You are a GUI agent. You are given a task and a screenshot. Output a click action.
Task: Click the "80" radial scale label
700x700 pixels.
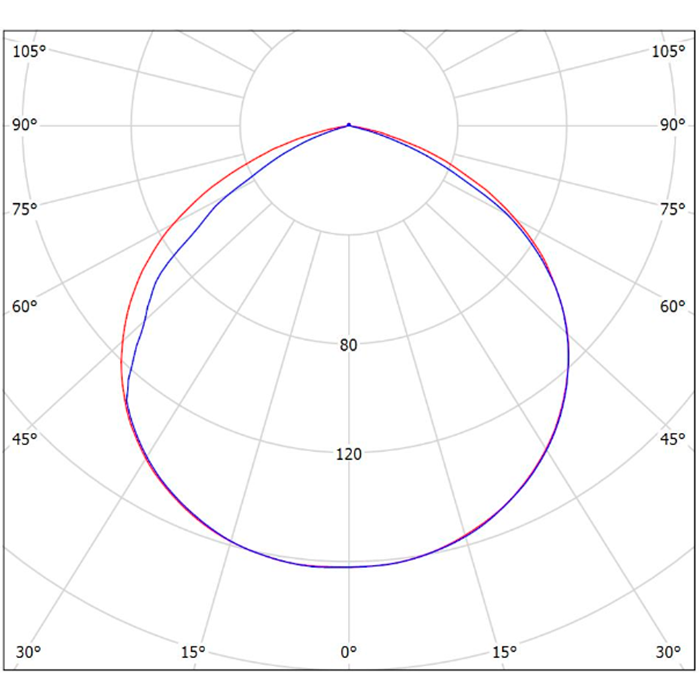[349, 345]
